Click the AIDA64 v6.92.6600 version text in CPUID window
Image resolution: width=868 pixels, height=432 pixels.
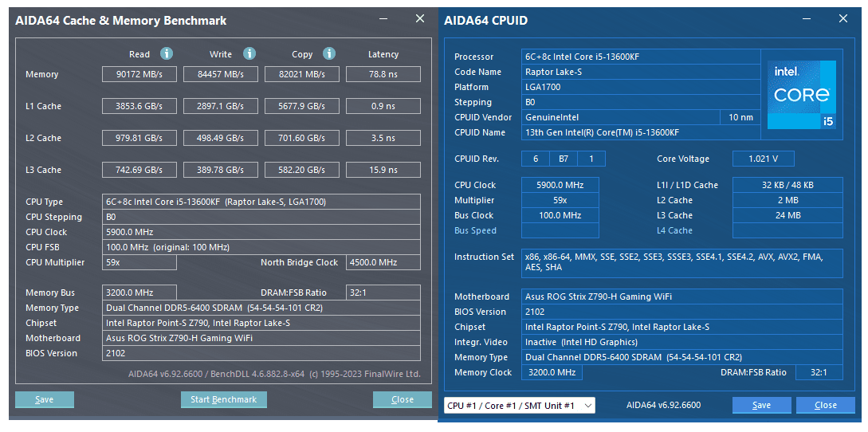(663, 405)
